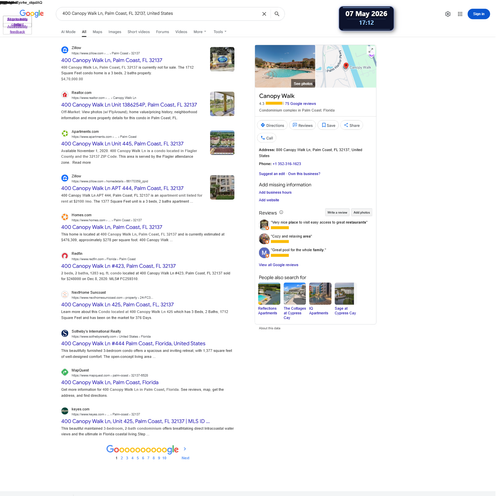Click Reviews button in panel
The height and width of the screenshot is (496, 500).
click(x=302, y=125)
